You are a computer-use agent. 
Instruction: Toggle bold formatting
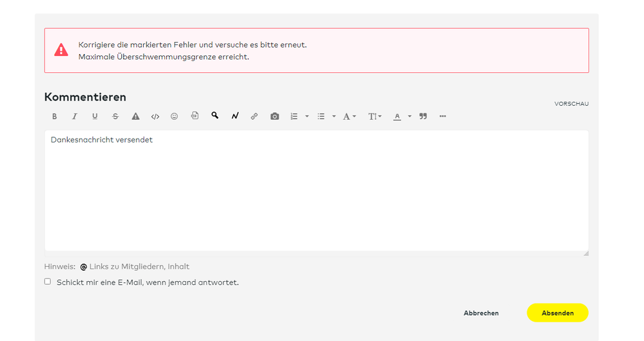(x=54, y=116)
